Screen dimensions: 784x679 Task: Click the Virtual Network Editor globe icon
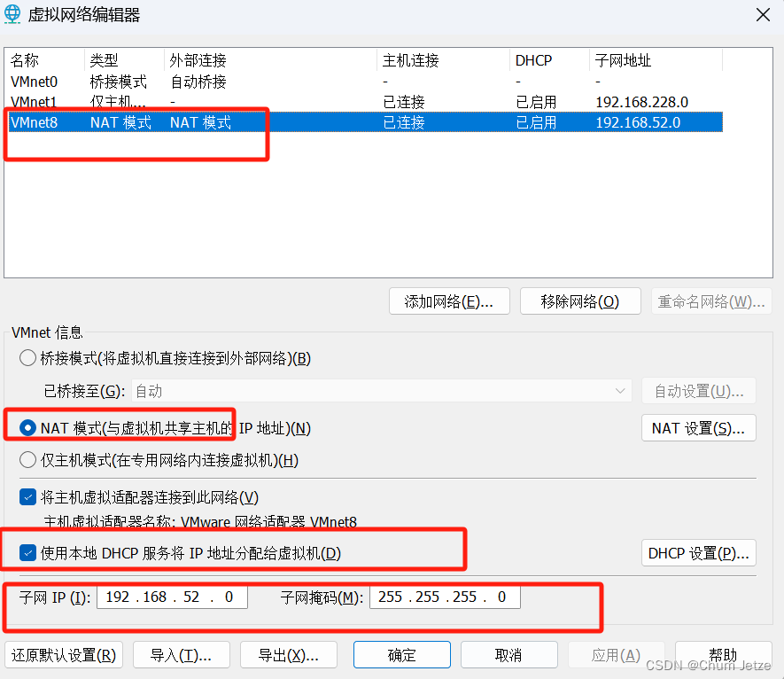[12, 14]
